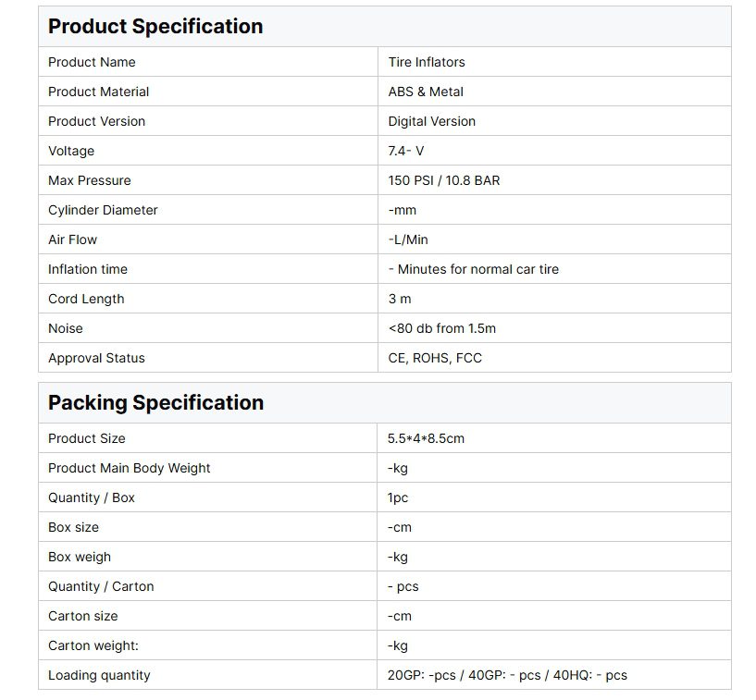Click the CE, ROHS, FCC approval value
The height and width of the screenshot is (700, 756).
pyautogui.click(x=435, y=358)
